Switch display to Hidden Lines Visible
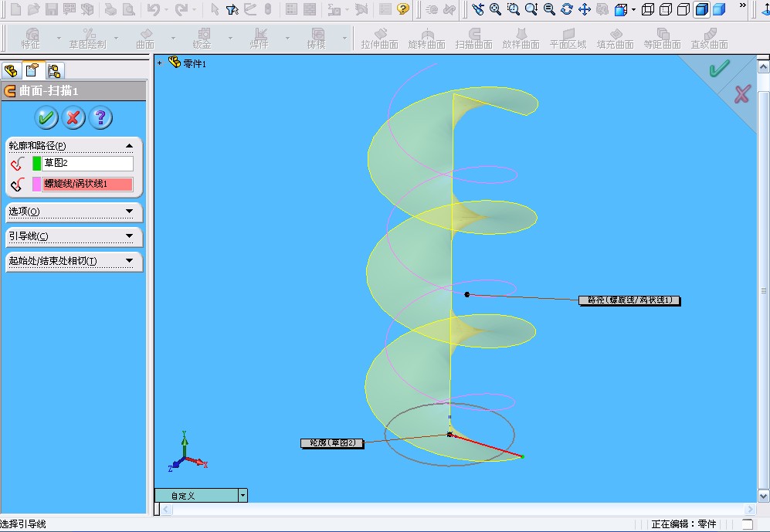The width and height of the screenshot is (770, 532). click(x=666, y=9)
